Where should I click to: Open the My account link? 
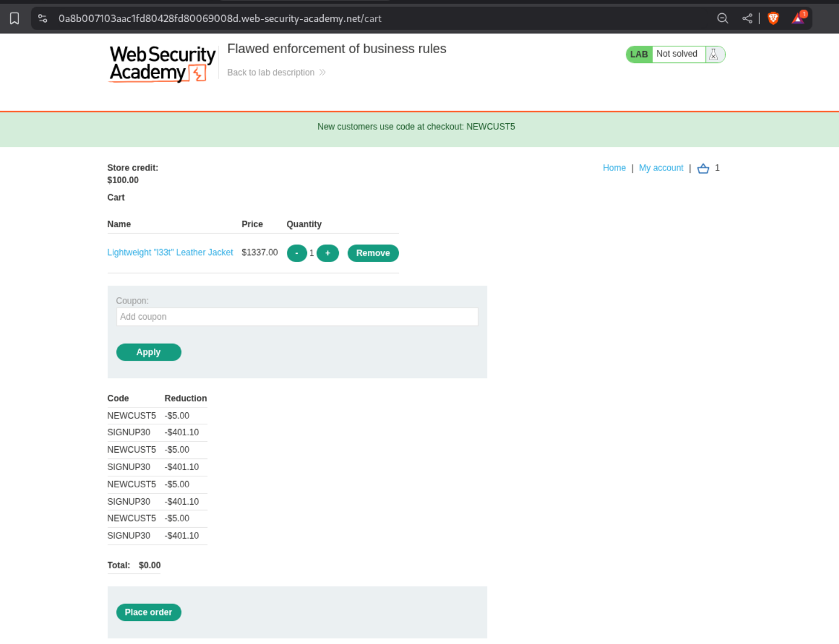pyautogui.click(x=661, y=168)
